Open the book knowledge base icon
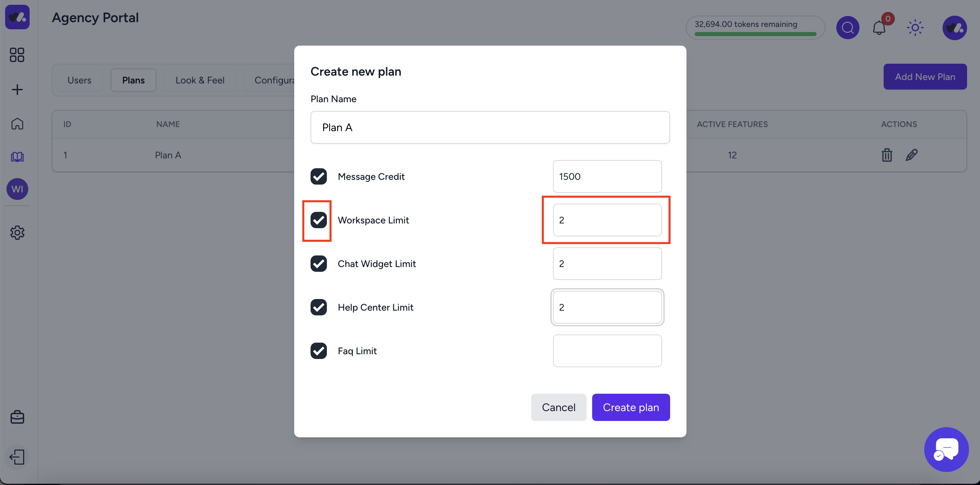980x485 pixels. click(x=17, y=157)
